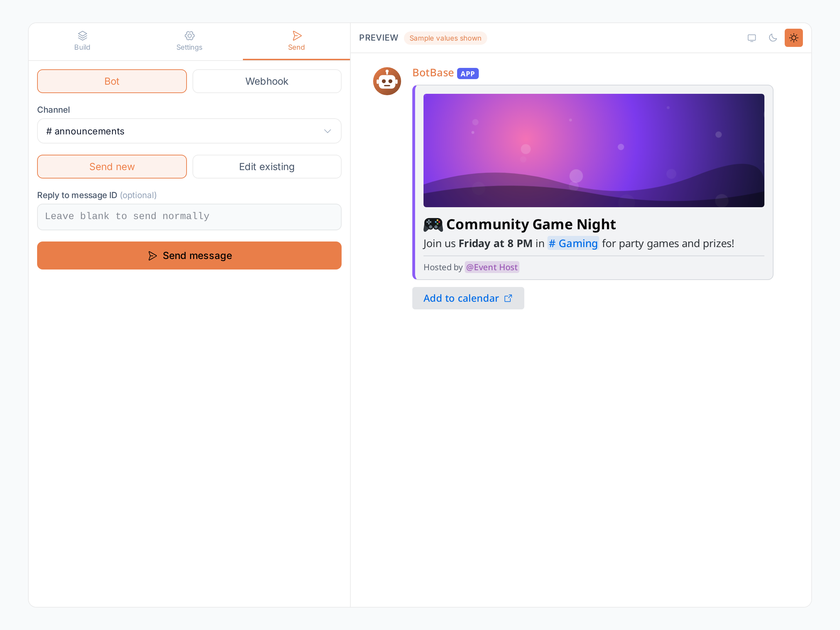Click the # Gaming channel mention
The image size is (840, 630).
[573, 243]
